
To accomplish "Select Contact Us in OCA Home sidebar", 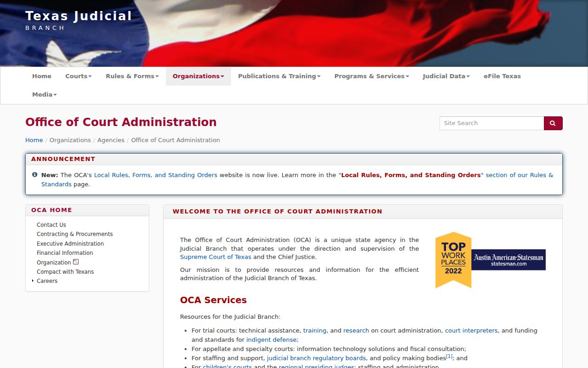I will click(51, 225).
